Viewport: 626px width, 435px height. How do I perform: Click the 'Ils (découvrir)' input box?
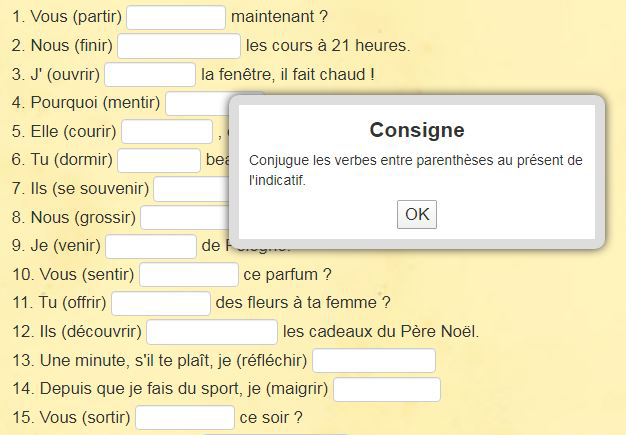pos(211,331)
